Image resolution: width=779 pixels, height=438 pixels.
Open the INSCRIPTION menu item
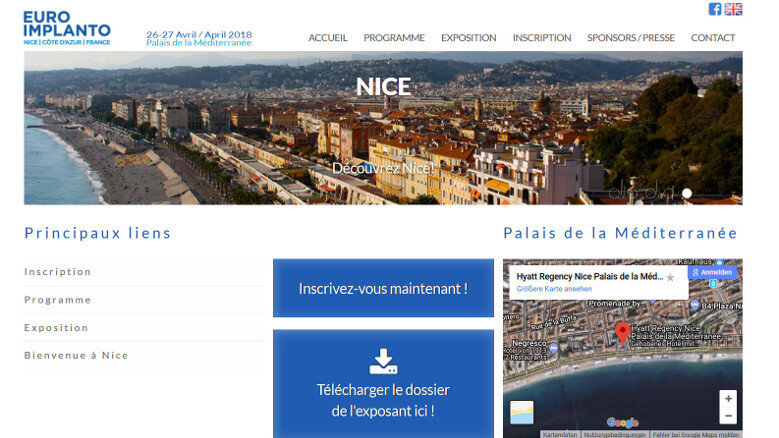click(x=542, y=38)
